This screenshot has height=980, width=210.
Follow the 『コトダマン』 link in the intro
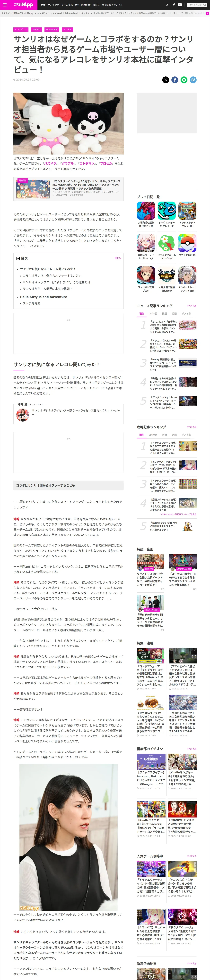click(x=87, y=164)
